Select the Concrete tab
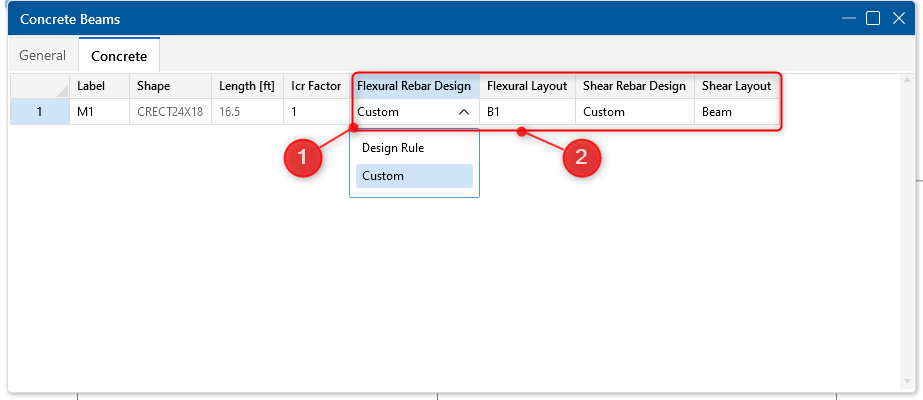The image size is (923, 400). point(119,56)
